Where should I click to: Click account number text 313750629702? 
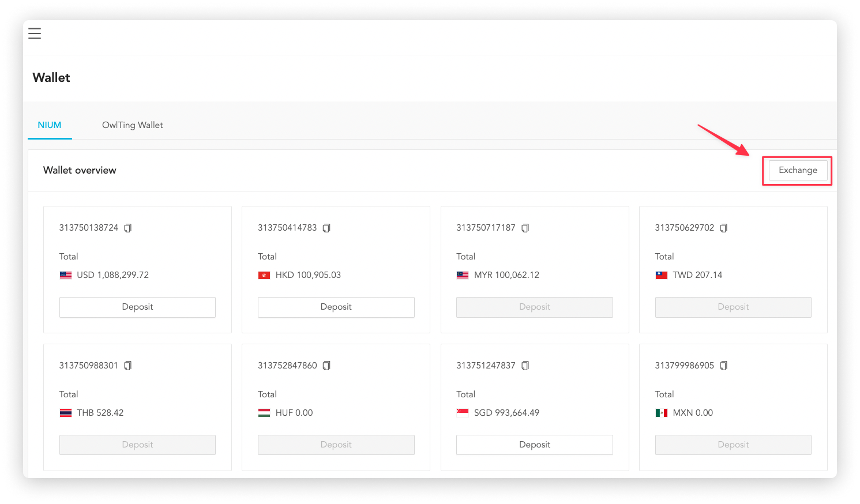(x=685, y=228)
